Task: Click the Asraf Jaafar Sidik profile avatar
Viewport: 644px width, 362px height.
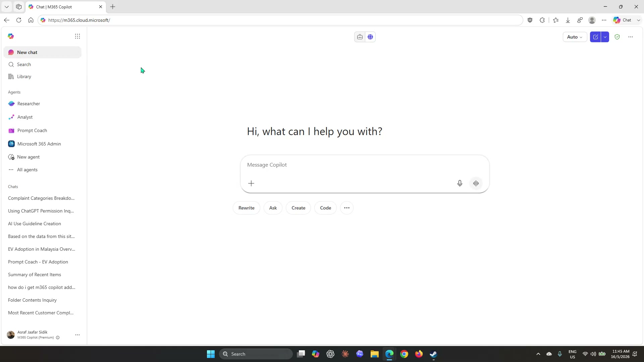Action: click(11, 335)
